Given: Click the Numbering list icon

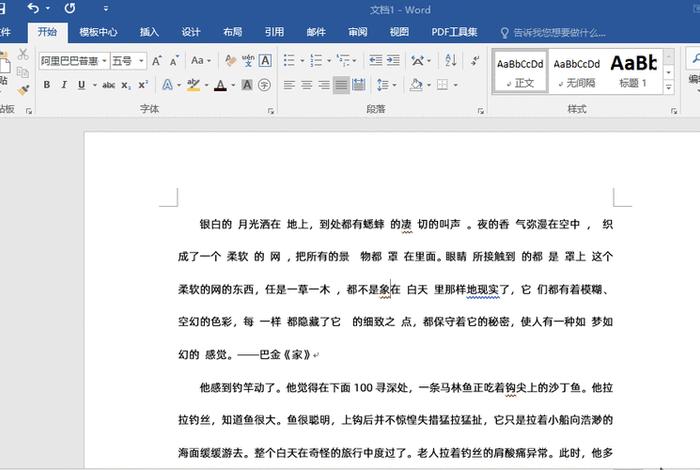Looking at the screenshot, I should click(x=316, y=60).
